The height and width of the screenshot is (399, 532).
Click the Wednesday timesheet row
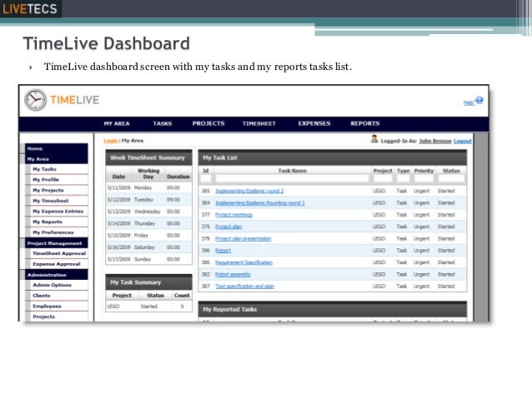(x=149, y=212)
